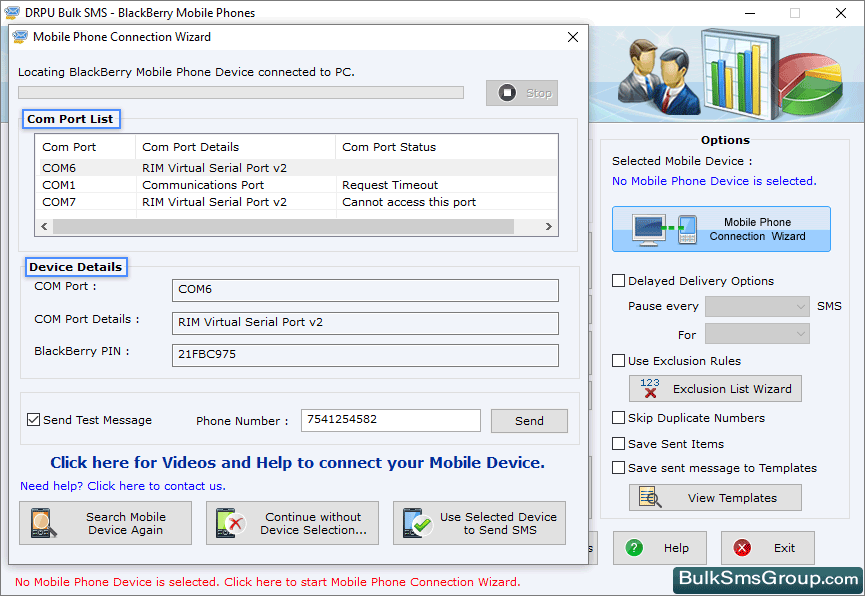Click the Com Port Details column header
The image size is (865, 596).
pos(236,147)
